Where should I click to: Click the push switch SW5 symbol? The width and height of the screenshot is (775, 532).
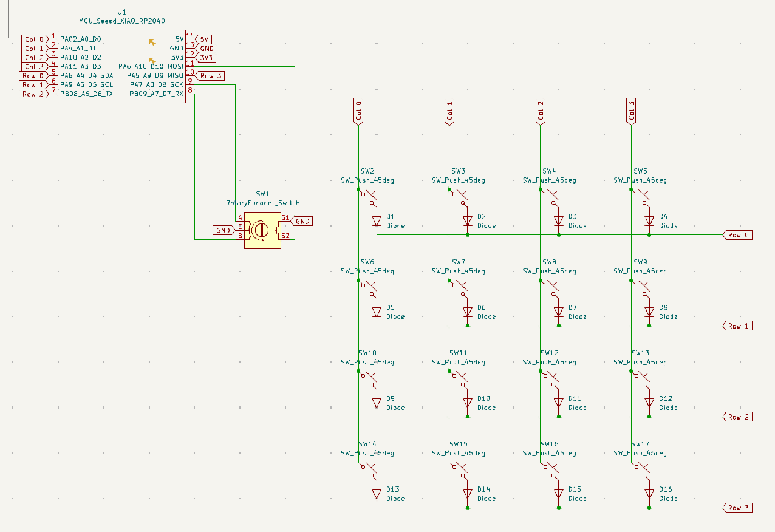pyautogui.click(x=642, y=196)
